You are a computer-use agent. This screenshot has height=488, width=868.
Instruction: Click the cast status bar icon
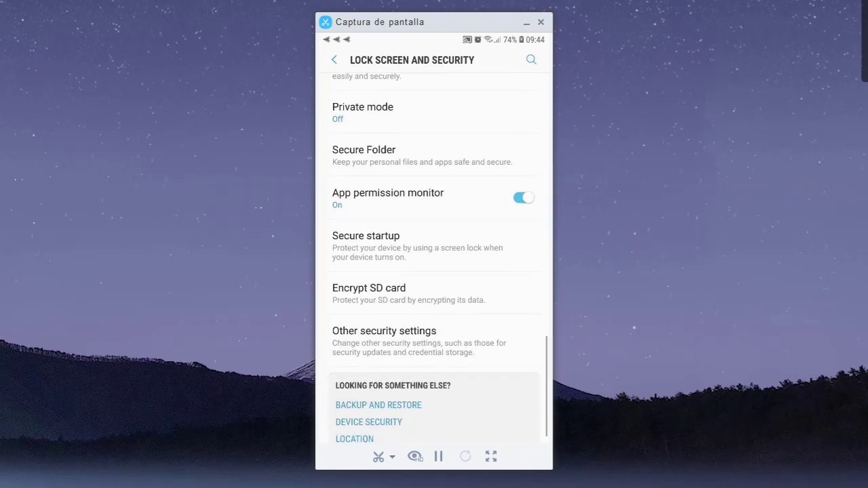[467, 40]
